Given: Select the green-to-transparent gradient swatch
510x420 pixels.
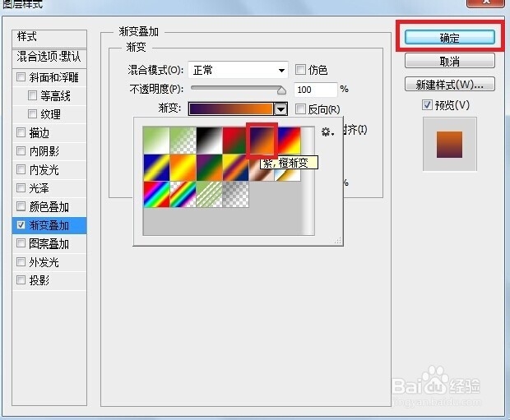Looking at the screenshot, I should tap(183, 141).
